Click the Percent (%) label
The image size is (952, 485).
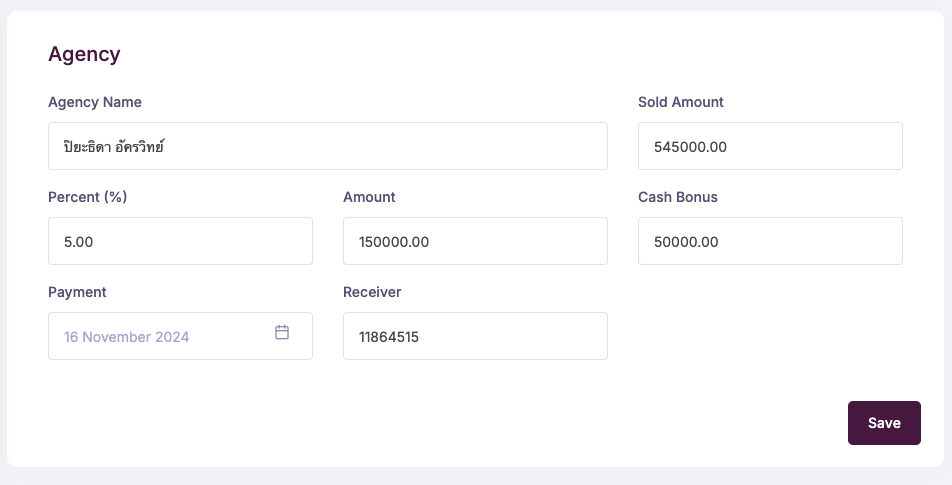click(87, 197)
